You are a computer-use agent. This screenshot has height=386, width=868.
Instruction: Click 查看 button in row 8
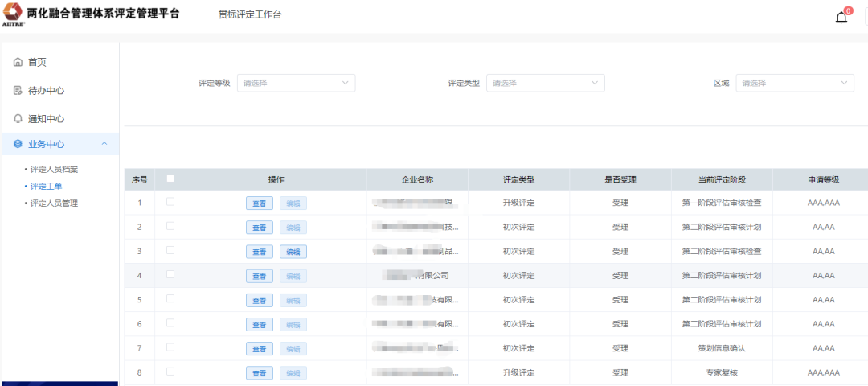[x=260, y=373]
